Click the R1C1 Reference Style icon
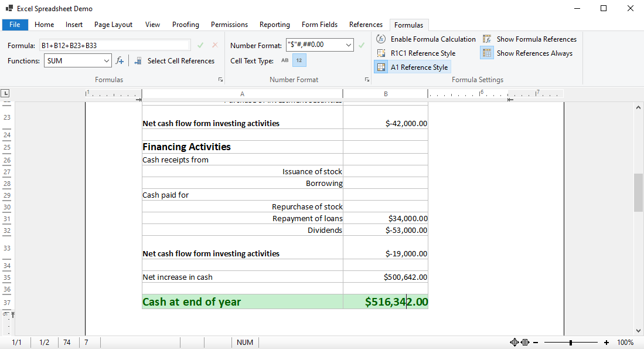644x349 pixels. coord(381,53)
